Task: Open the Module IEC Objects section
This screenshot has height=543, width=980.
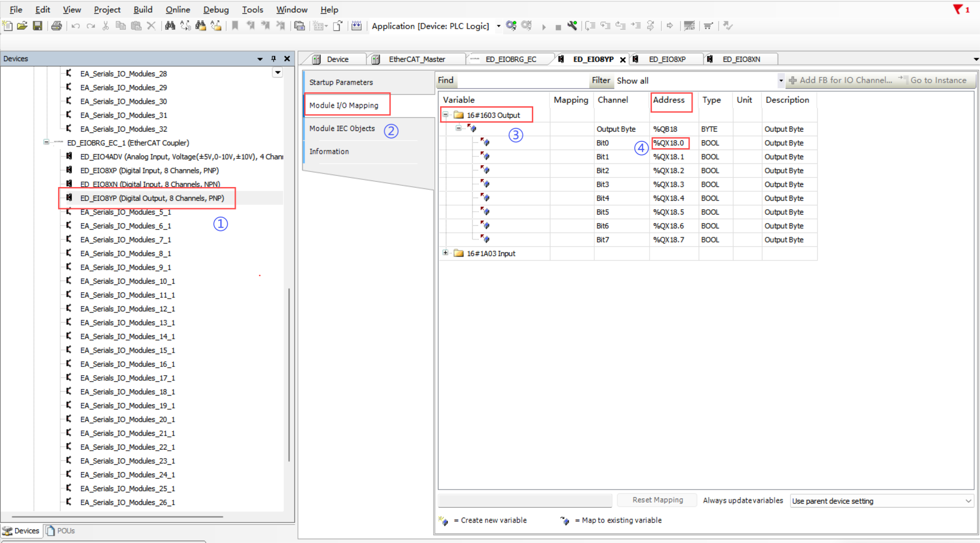Action: 342,129
